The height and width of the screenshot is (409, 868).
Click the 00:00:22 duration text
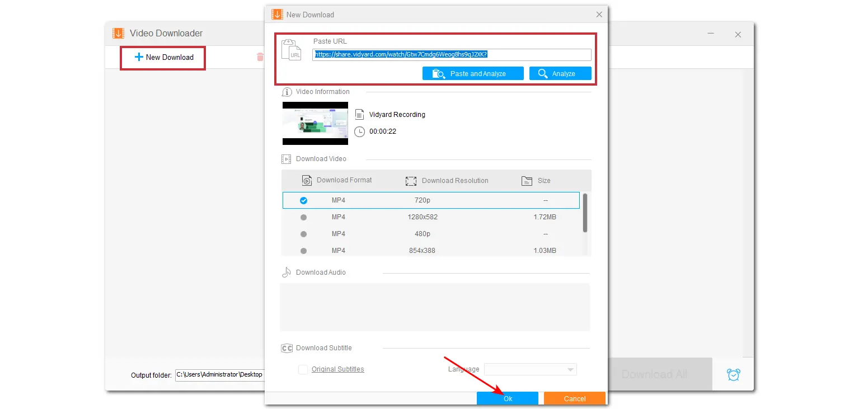point(383,131)
